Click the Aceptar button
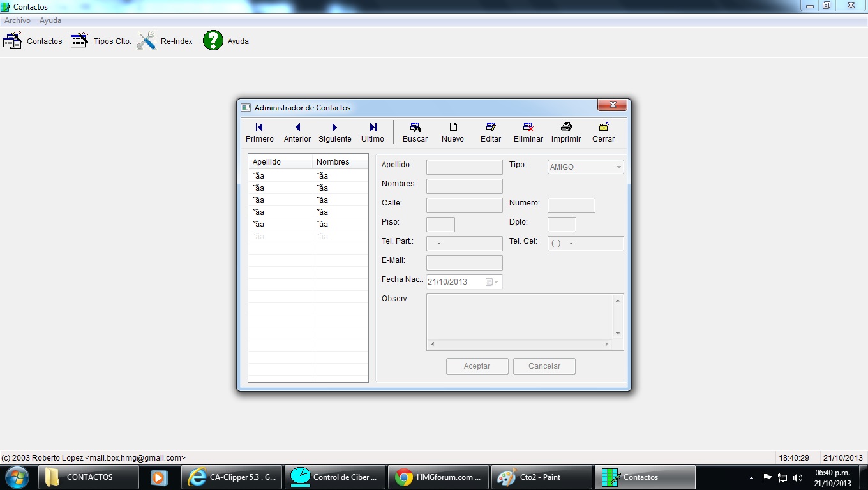The height and width of the screenshot is (490, 868). 477,366
